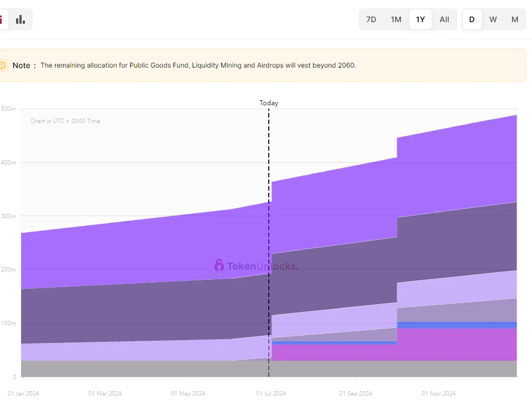Show the All time range

444,19
